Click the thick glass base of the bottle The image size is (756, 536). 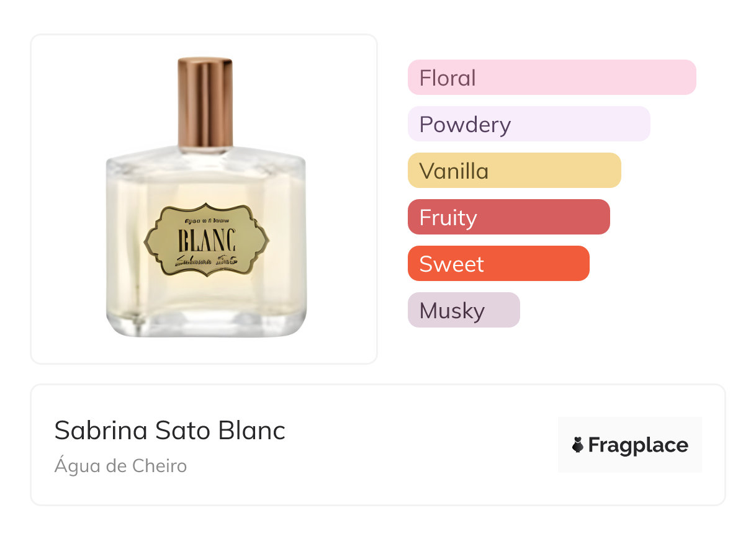pyautogui.click(x=206, y=324)
